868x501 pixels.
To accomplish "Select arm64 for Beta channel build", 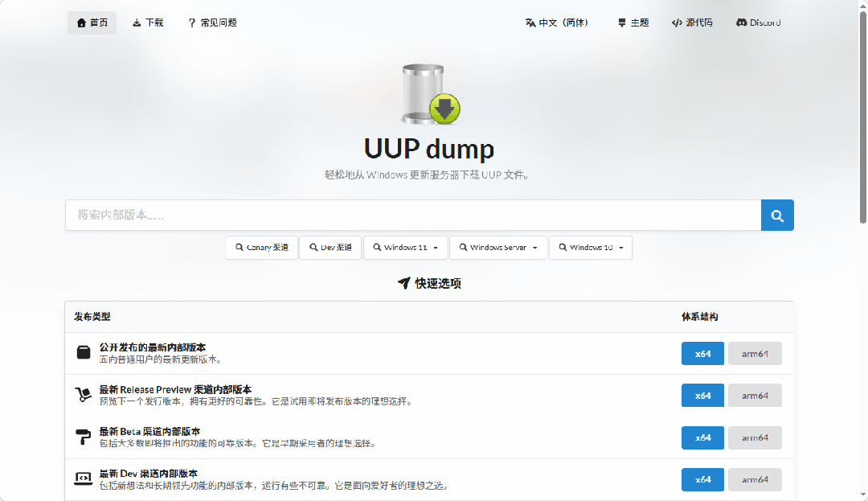I will tap(755, 438).
